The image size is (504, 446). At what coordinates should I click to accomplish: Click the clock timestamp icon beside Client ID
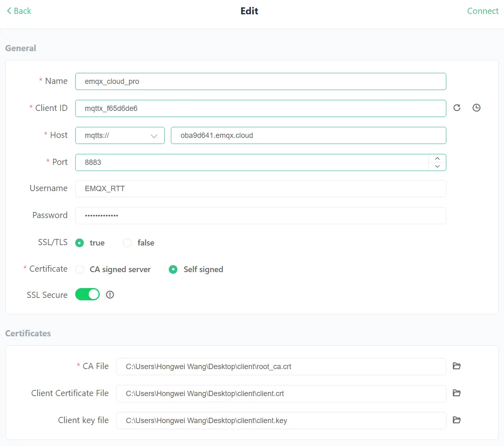pos(476,108)
